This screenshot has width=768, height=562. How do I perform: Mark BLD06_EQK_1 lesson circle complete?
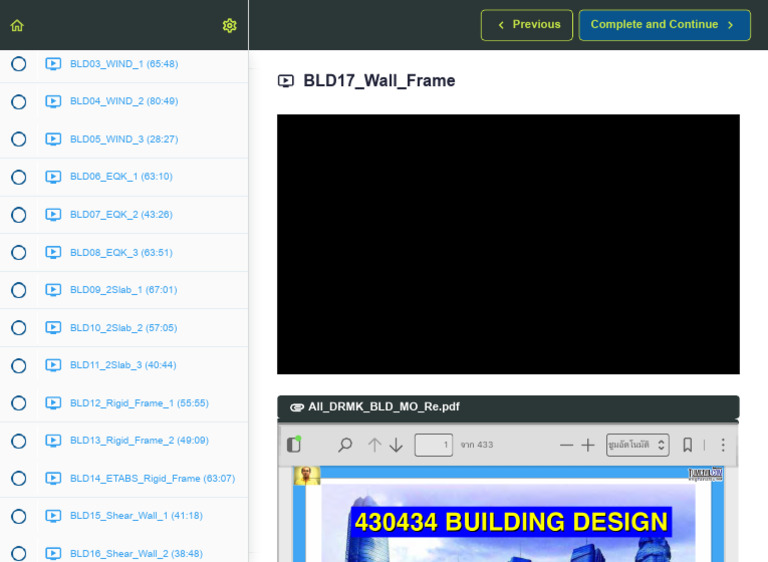click(19, 177)
